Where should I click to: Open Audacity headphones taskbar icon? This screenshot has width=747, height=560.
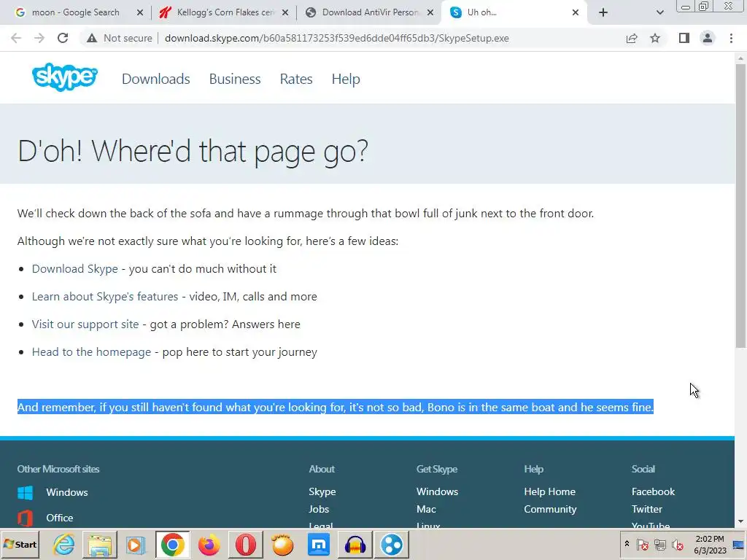[355, 545]
